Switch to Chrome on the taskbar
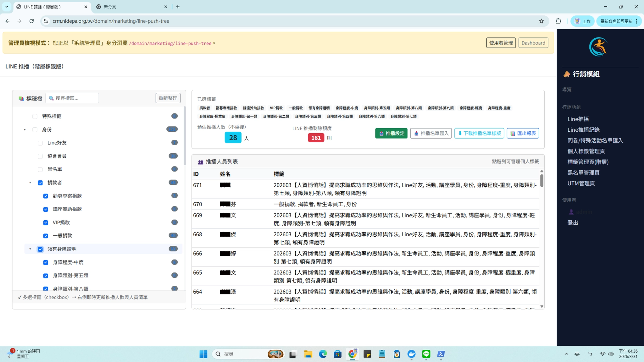This screenshot has width=644, height=362. click(x=353, y=354)
